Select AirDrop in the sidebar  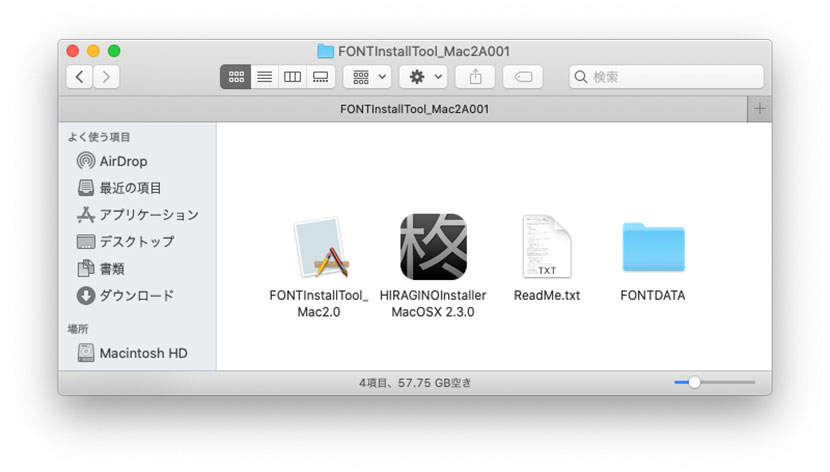[x=122, y=161]
